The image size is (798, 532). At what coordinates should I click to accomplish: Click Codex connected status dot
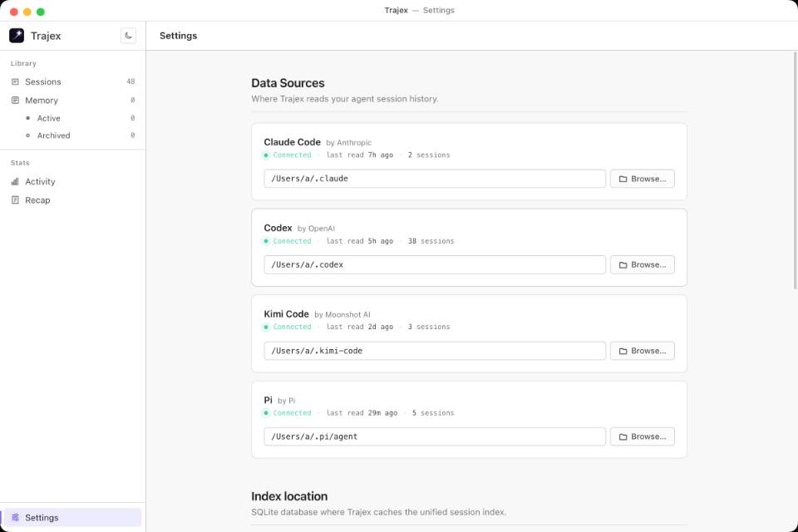click(266, 241)
